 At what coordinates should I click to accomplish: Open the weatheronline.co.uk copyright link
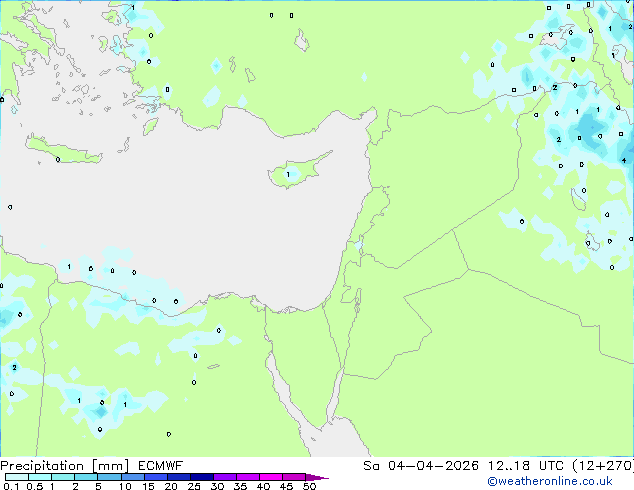coord(549,481)
